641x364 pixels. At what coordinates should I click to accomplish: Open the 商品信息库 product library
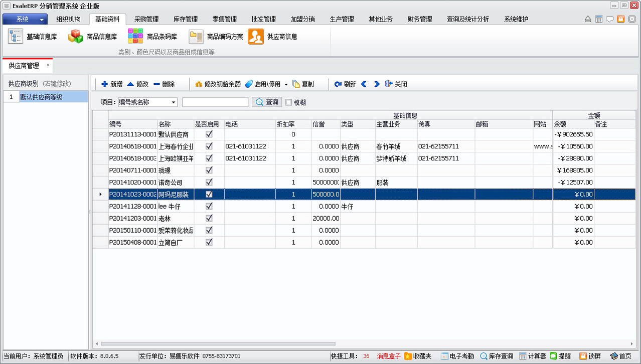coord(76,37)
